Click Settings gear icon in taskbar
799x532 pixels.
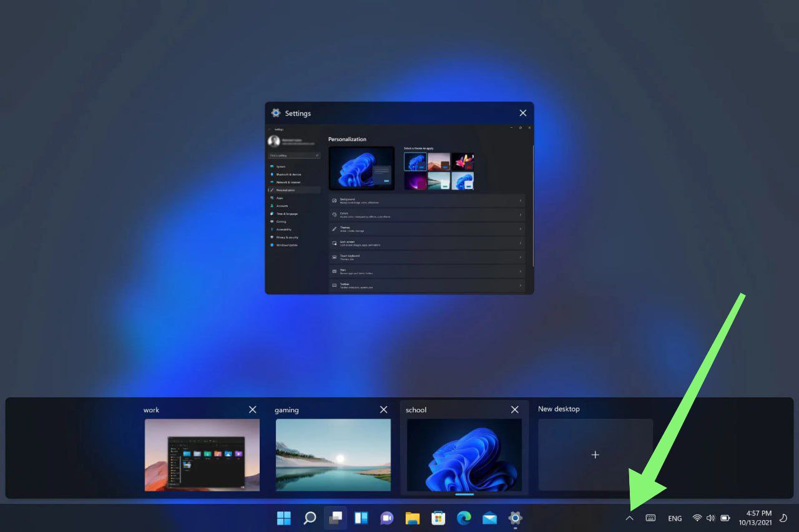pyautogui.click(x=515, y=518)
